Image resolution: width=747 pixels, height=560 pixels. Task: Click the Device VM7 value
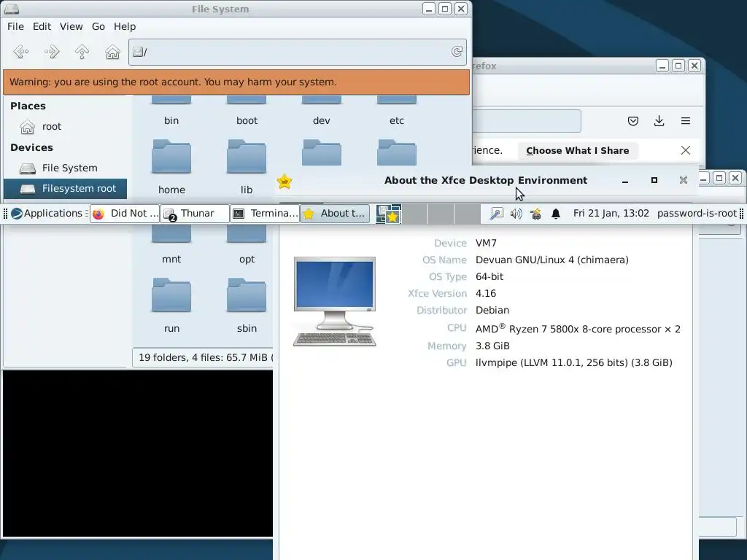(x=486, y=244)
